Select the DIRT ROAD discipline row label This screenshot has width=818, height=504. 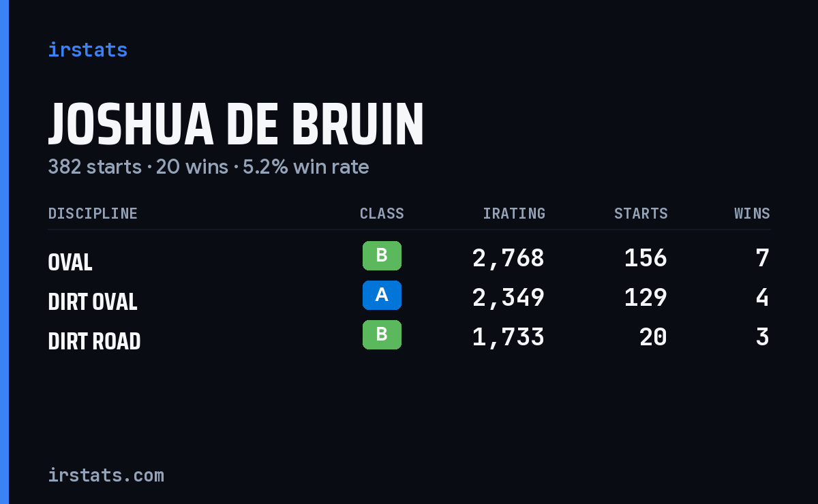(94, 341)
